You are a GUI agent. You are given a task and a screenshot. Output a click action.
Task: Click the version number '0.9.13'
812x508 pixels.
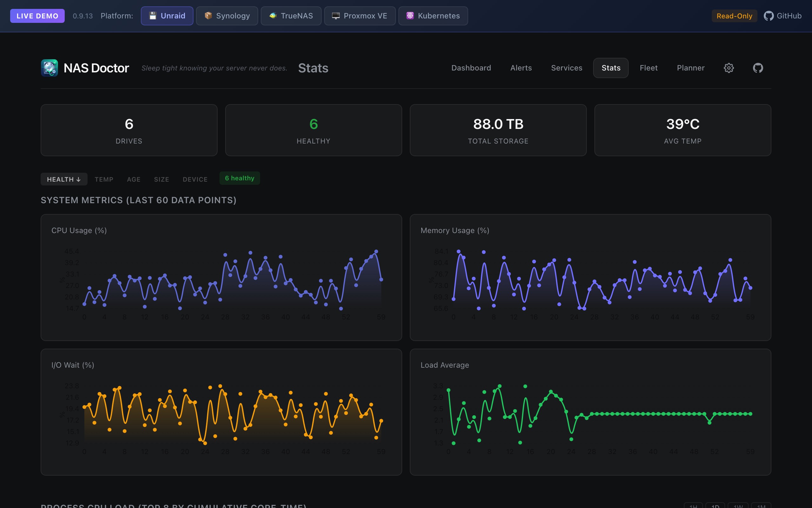click(x=82, y=16)
